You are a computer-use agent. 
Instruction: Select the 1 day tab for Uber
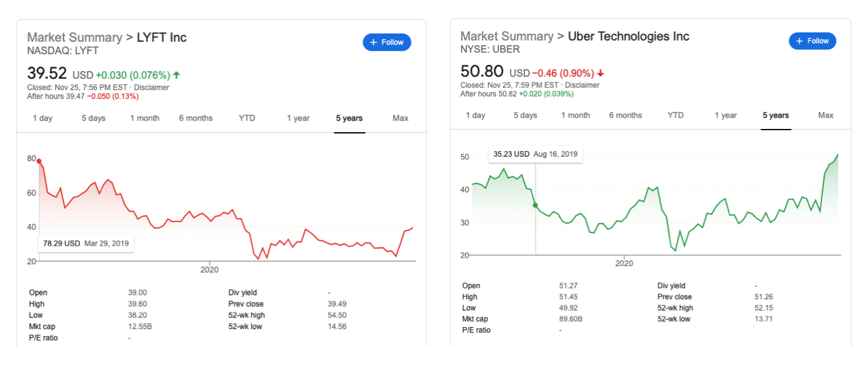[476, 116]
